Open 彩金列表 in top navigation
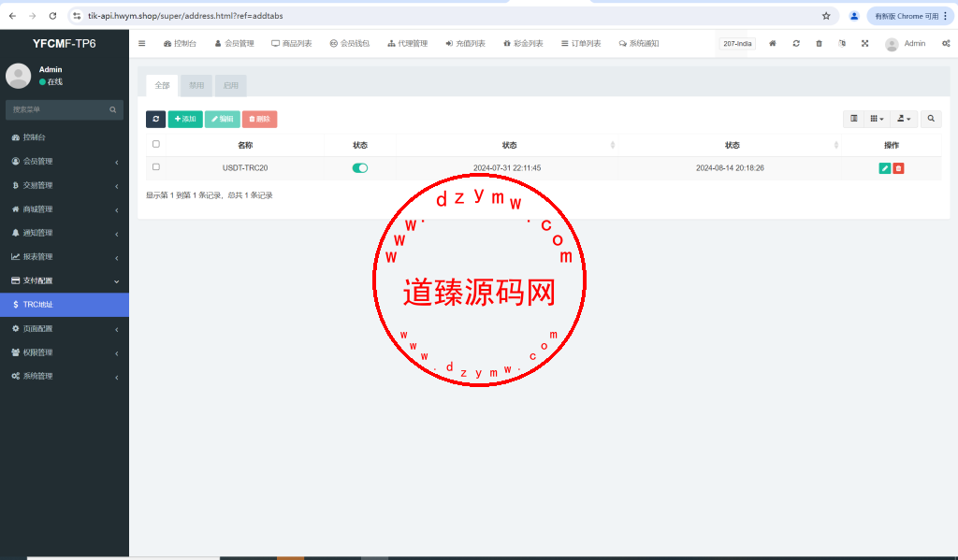The width and height of the screenshot is (958, 560). (523, 43)
